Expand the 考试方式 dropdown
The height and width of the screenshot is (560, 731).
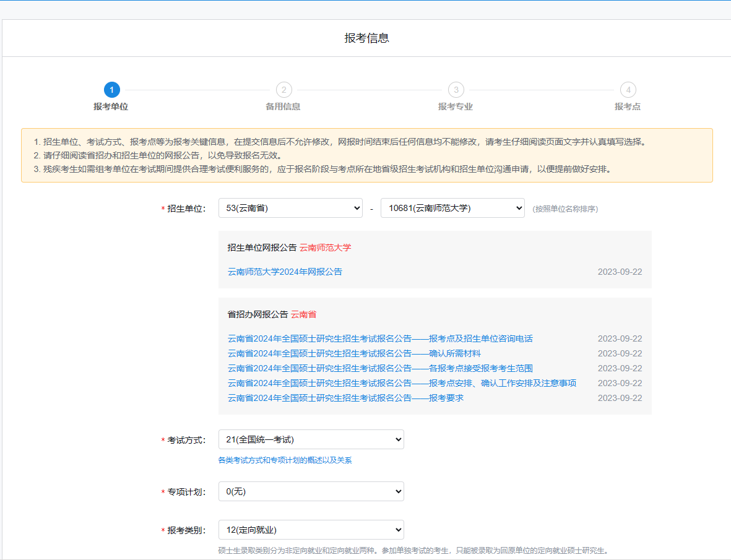311,439
